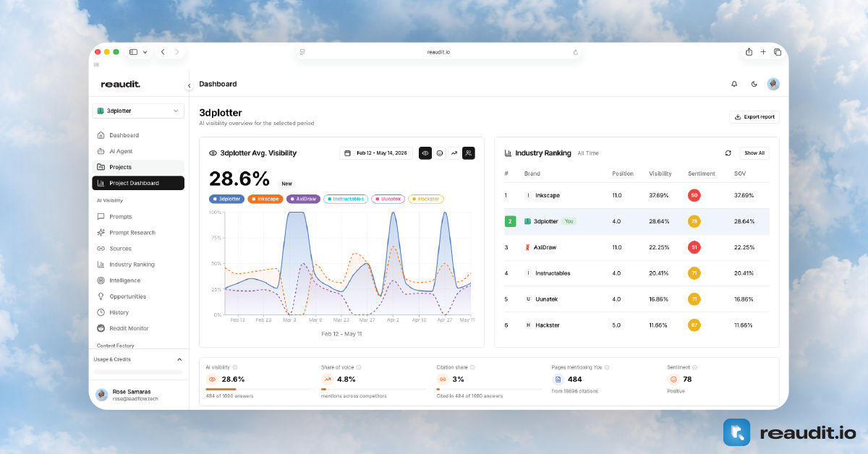The width and height of the screenshot is (868, 454).
Task: Click the Sentiment info icon
Action: 696,367
